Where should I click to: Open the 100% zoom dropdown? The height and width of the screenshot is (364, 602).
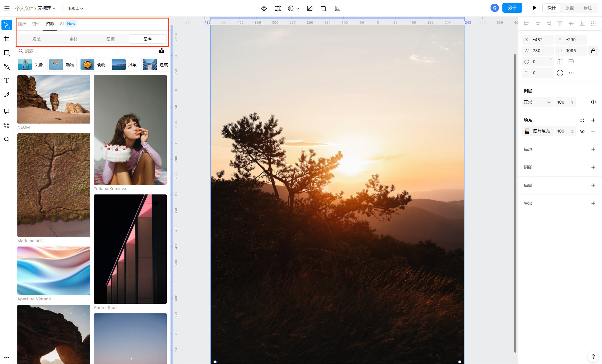(76, 8)
